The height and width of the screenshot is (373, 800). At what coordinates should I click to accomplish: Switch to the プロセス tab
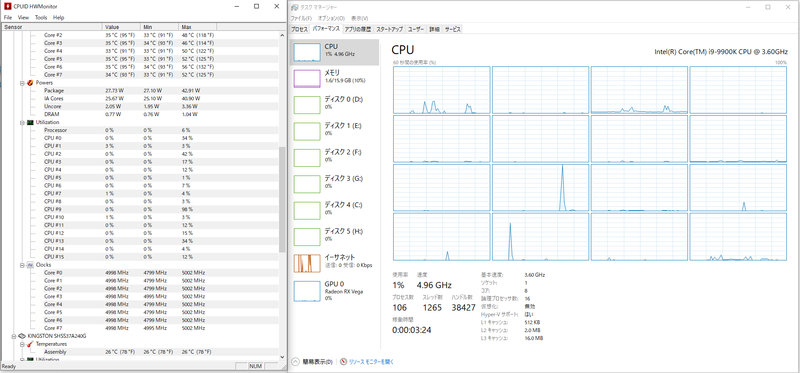(x=299, y=30)
